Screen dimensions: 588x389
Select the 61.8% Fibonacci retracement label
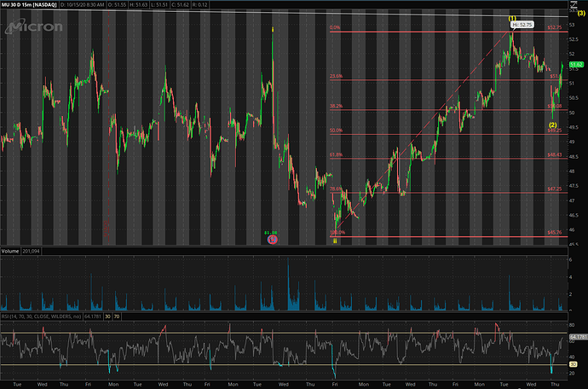336,155
